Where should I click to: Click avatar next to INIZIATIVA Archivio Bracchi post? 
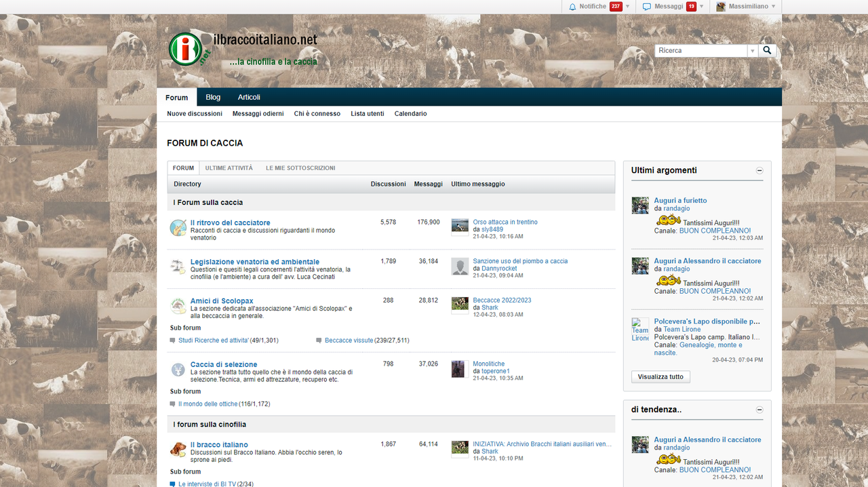(x=460, y=448)
